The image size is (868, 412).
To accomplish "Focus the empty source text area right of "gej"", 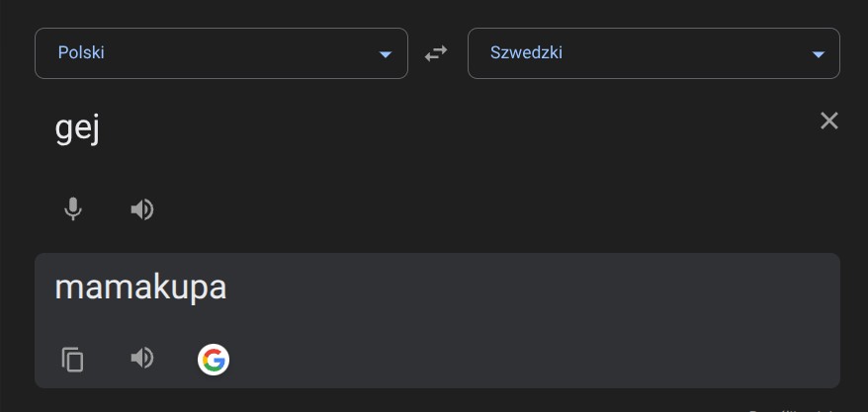I will (445, 130).
